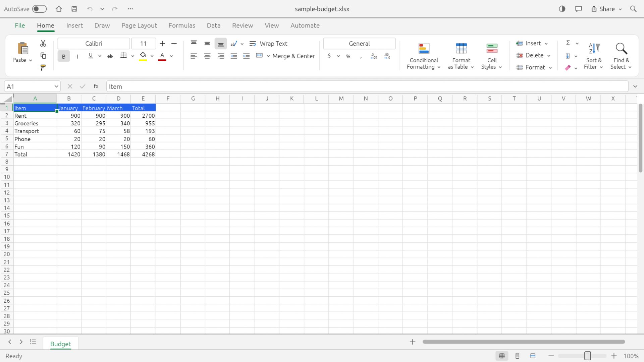The image size is (644, 362).
Task: Click the Save icon in title bar
Action: click(74, 9)
